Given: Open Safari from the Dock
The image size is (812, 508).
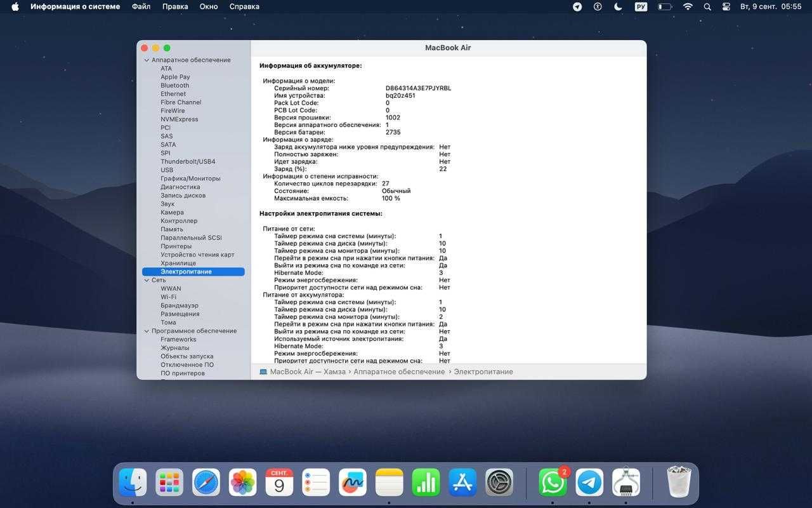Looking at the screenshot, I should click(206, 483).
